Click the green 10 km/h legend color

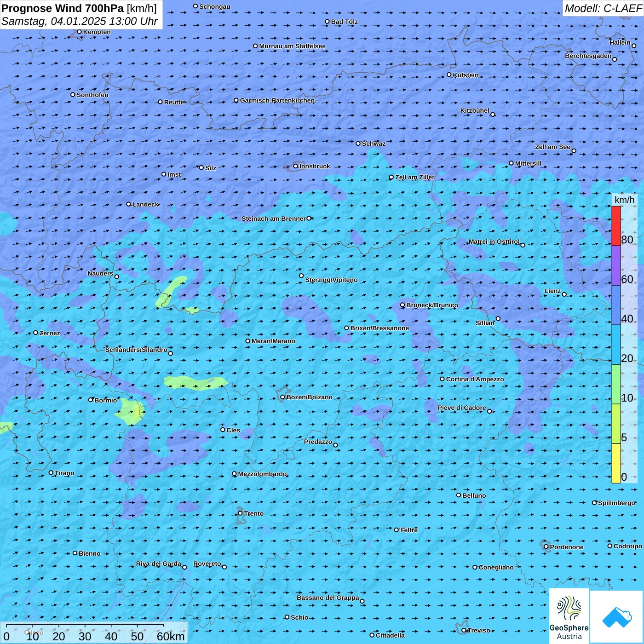[x=616, y=384]
